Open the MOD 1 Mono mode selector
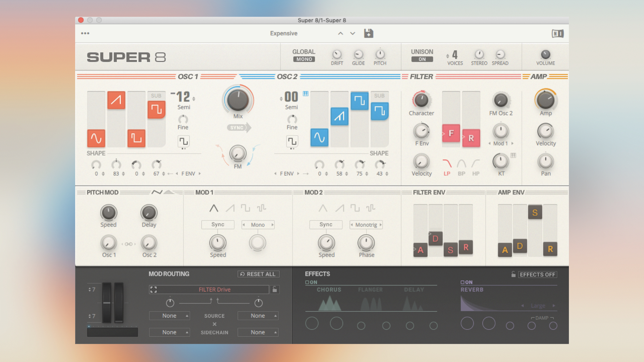644x362 pixels. (258, 225)
